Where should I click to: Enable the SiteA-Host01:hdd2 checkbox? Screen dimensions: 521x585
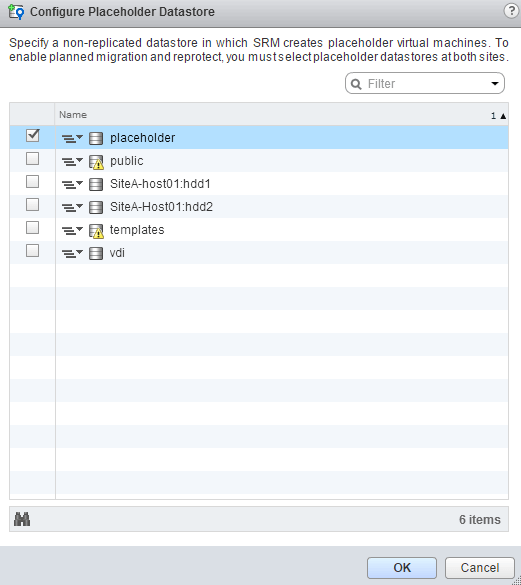pos(32,204)
